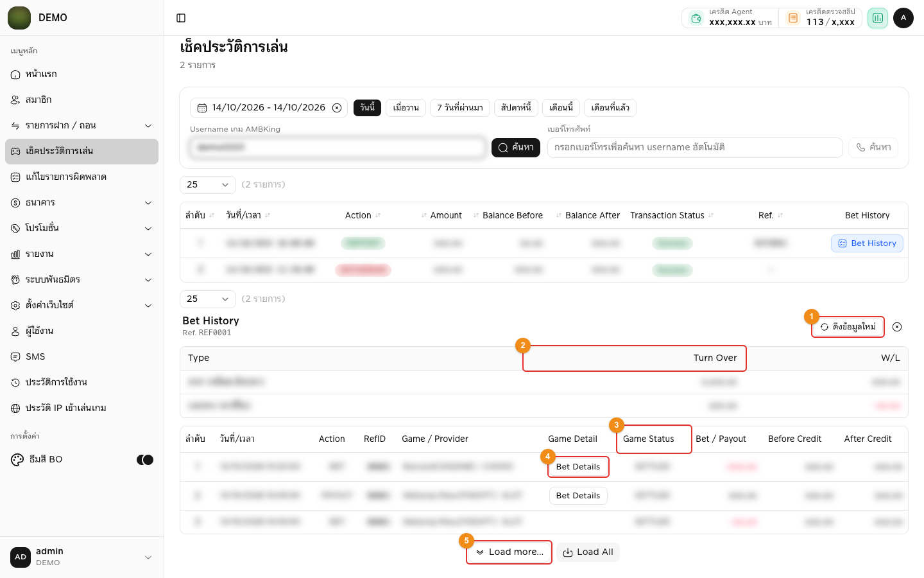The image size is (924, 578).
Task: Open ผู้ใช้งาน in the sidebar
Action: 81,331
